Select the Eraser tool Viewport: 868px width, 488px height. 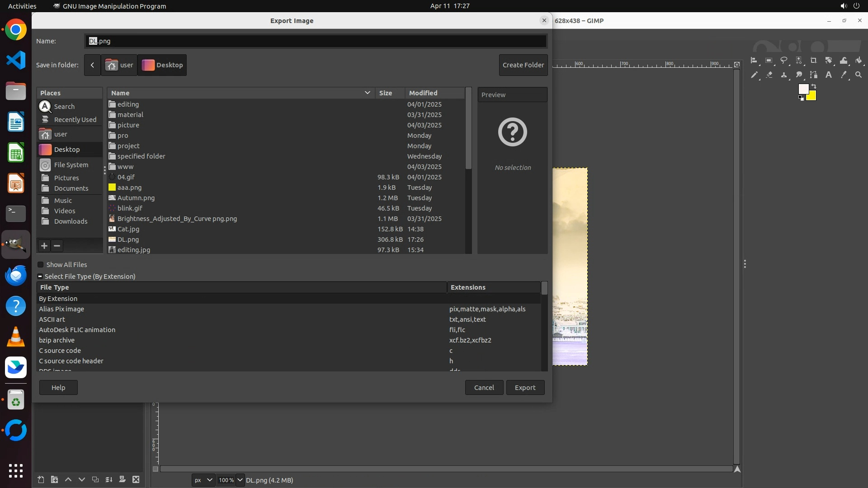769,75
